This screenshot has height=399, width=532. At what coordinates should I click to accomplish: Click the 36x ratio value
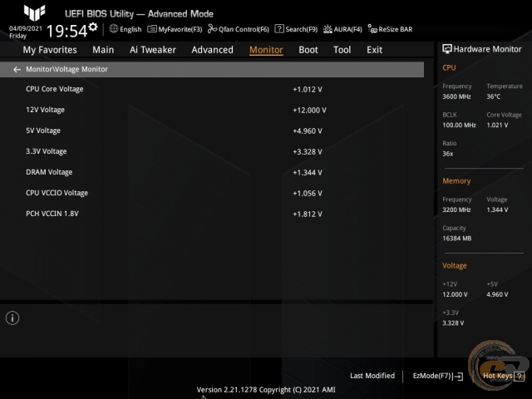click(447, 154)
